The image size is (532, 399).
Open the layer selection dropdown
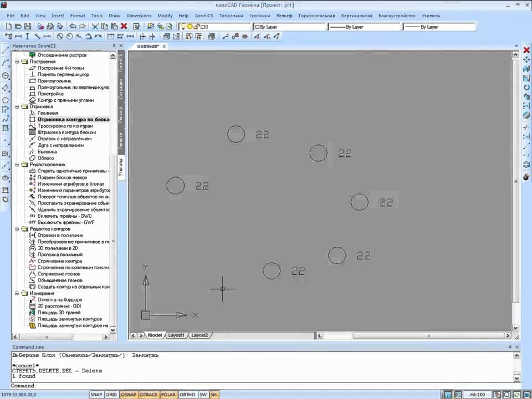[x=214, y=27]
